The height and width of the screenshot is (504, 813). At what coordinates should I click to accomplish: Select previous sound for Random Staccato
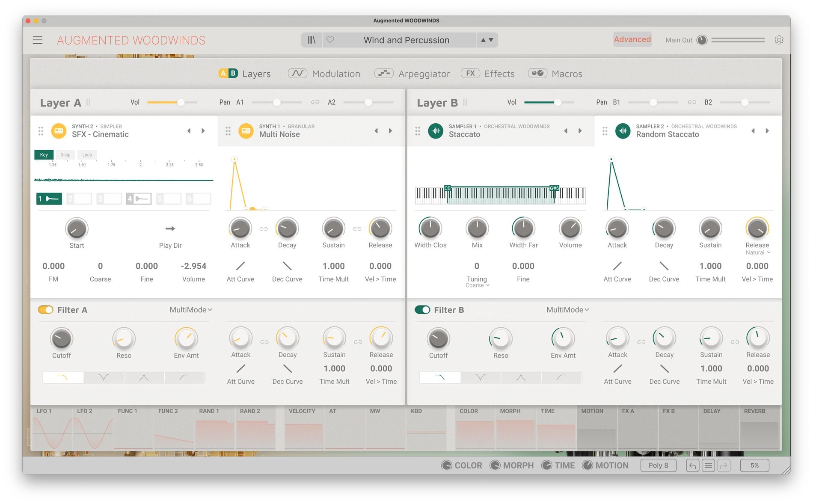753,130
